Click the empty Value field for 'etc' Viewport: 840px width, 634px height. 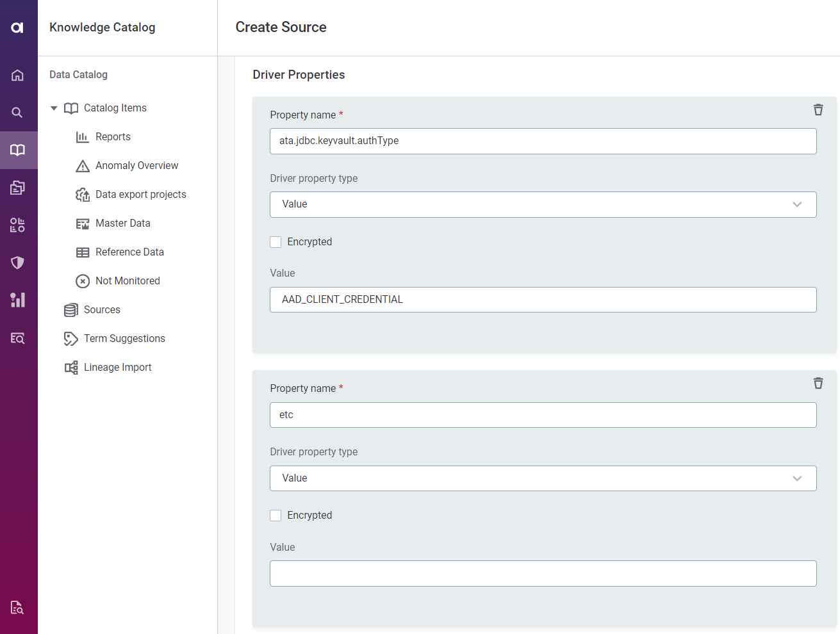tap(543, 573)
